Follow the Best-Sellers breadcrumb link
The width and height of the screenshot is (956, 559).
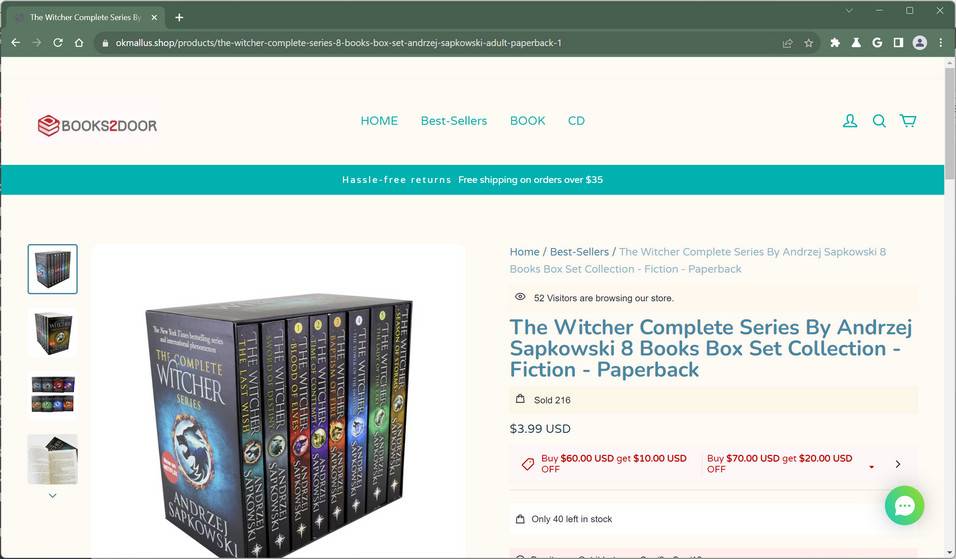tap(579, 252)
